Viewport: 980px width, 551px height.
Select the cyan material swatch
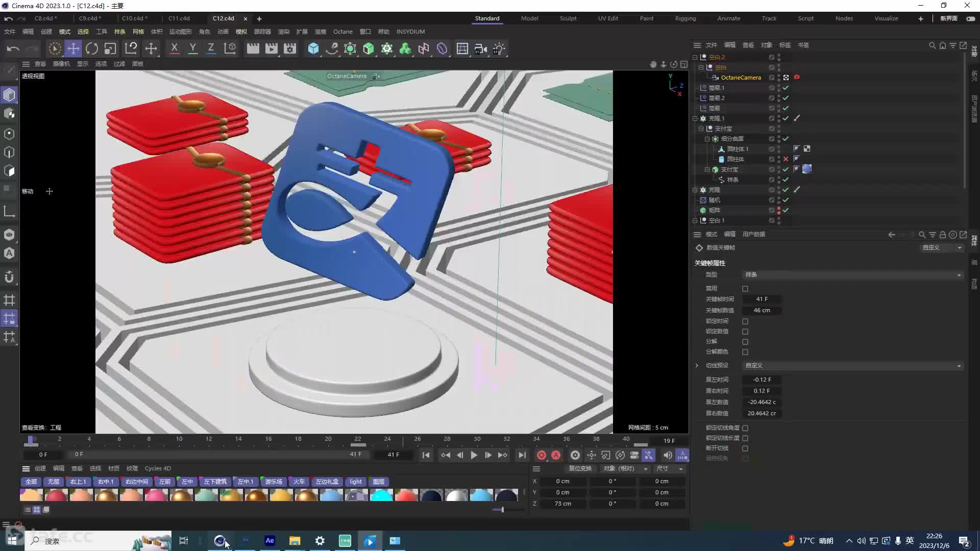pyautogui.click(x=381, y=495)
